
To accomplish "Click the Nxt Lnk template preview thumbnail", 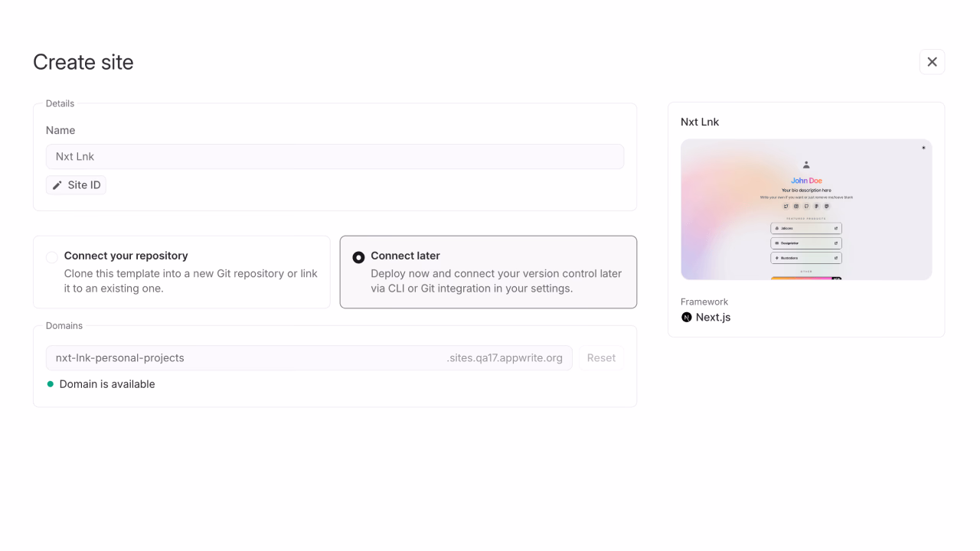I will 806,210.
